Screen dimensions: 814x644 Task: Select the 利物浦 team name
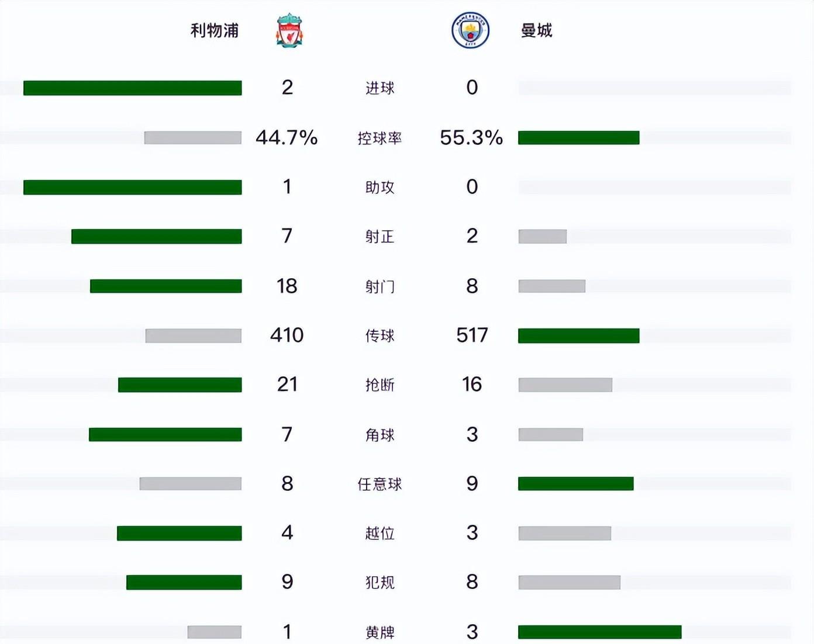click(215, 30)
